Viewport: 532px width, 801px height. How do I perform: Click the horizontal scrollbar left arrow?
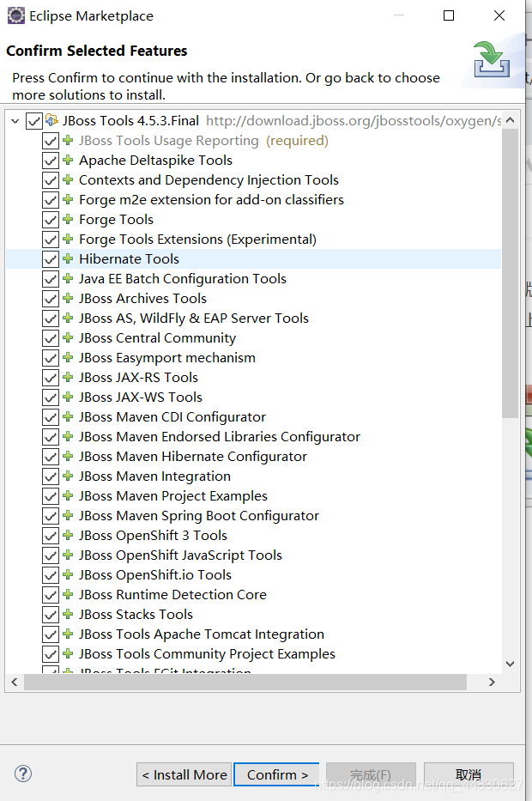(x=15, y=682)
